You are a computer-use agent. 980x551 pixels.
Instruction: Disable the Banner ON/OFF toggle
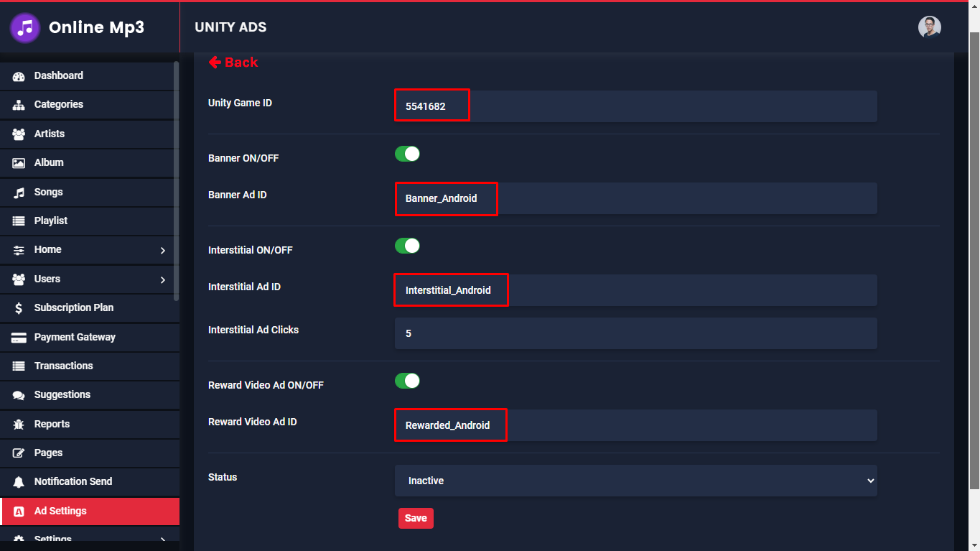tap(407, 154)
